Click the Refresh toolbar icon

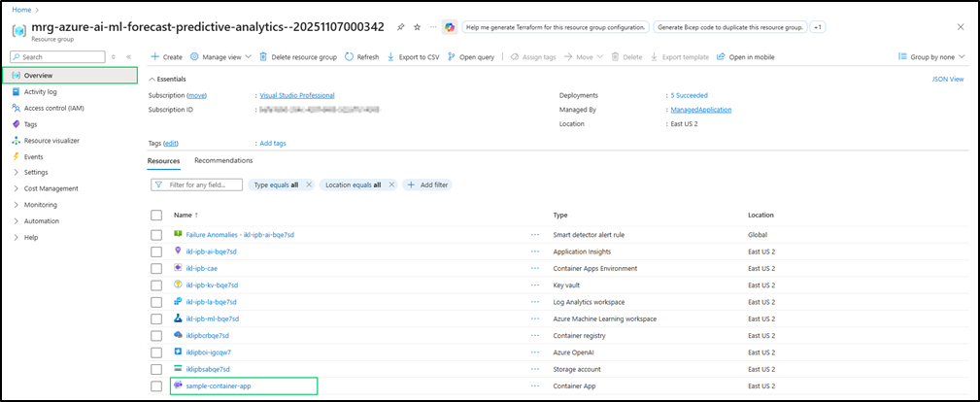[x=351, y=57]
